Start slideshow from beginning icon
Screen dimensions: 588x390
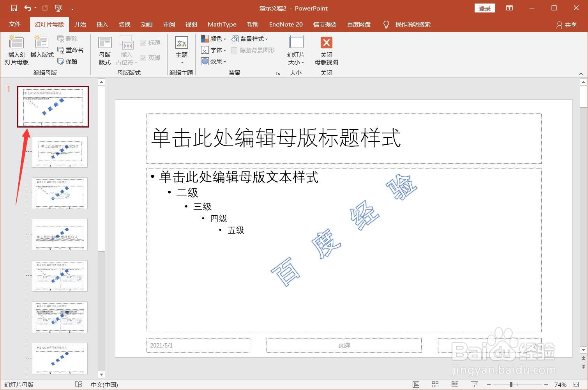click(x=58, y=8)
